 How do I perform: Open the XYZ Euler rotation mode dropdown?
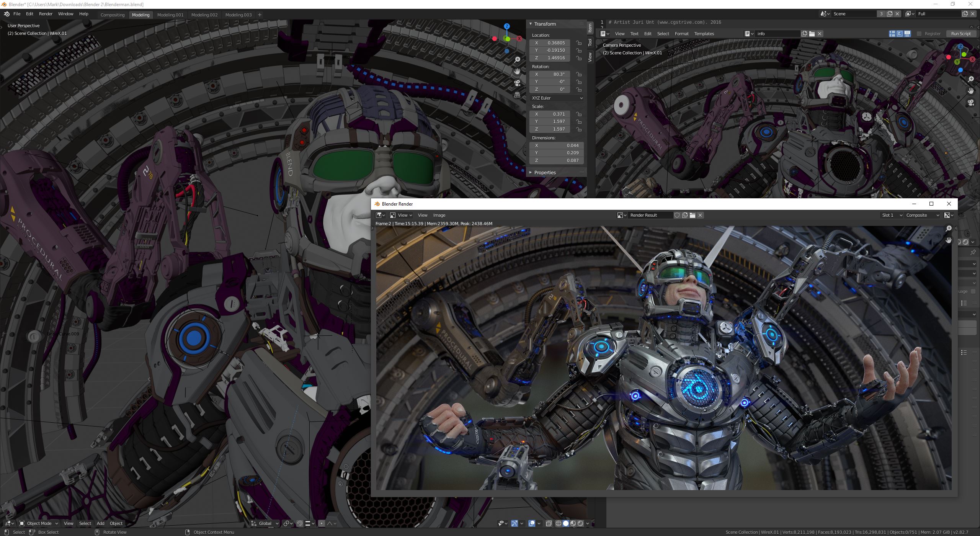[557, 98]
